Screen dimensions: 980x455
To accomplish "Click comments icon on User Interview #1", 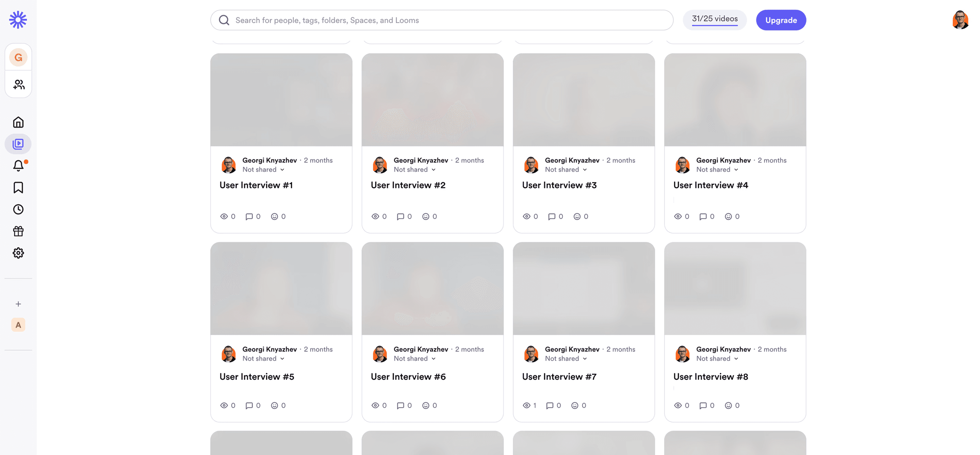I will [x=249, y=216].
